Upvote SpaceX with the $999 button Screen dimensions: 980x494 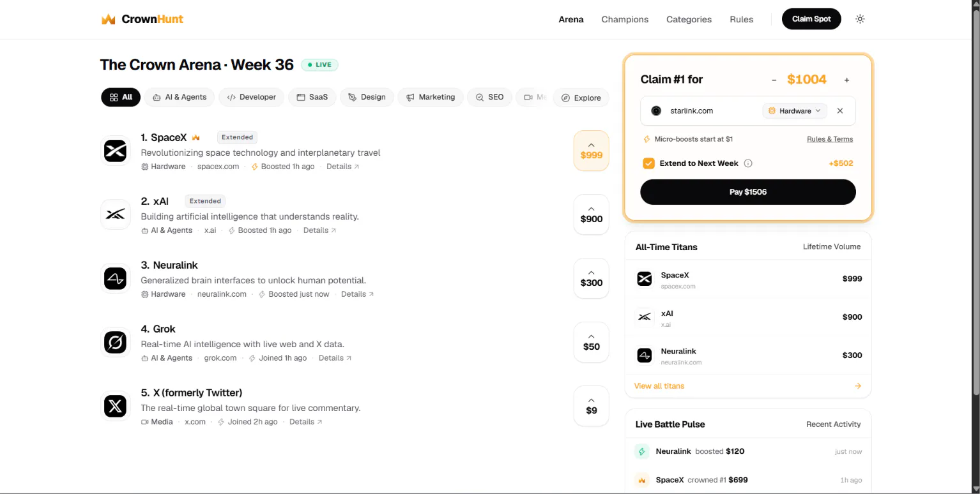(x=592, y=151)
